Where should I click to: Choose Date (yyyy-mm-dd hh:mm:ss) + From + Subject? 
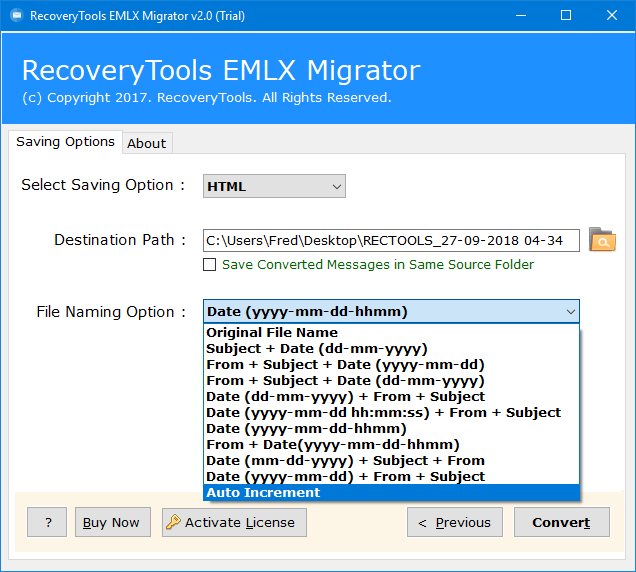[391, 413]
